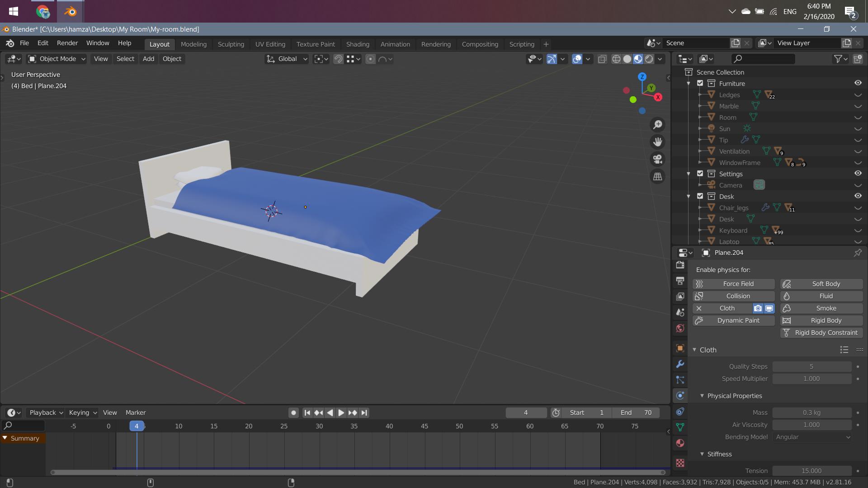Screen dimensions: 868x488
Task: Open the shading options dropdown arrow
Action: tap(660, 59)
